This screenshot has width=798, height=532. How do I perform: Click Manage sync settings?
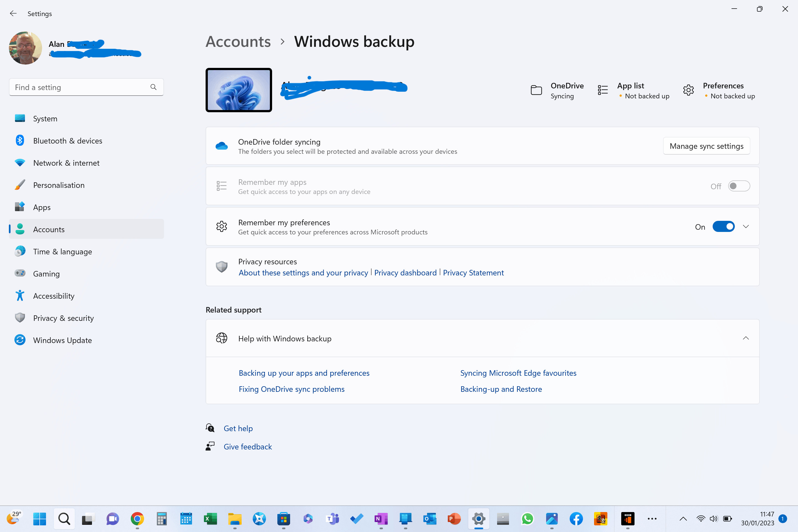706,146
